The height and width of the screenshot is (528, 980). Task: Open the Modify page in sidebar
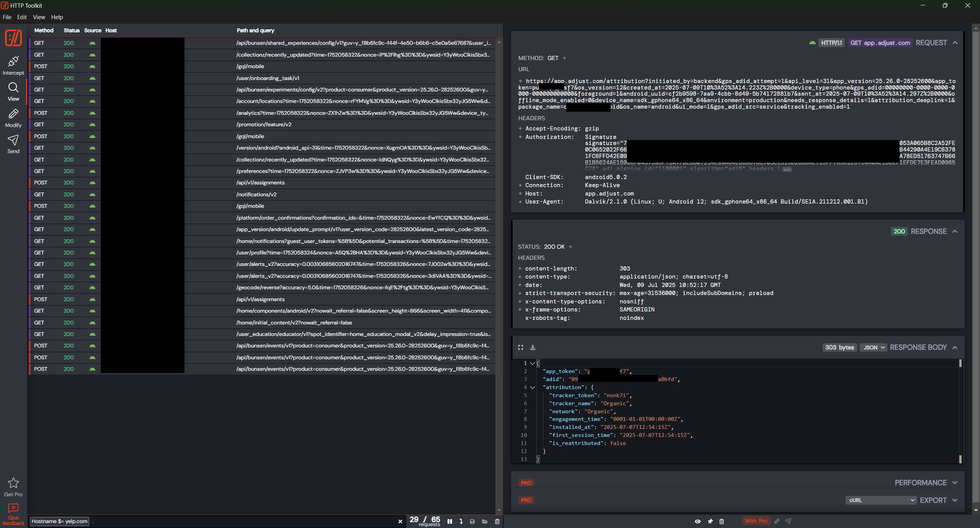pos(13,118)
